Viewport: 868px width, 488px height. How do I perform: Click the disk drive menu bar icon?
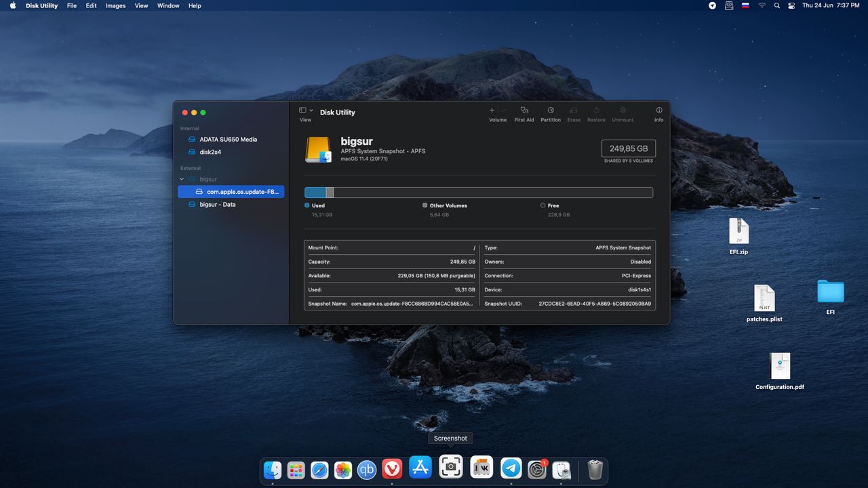click(729, 5)
